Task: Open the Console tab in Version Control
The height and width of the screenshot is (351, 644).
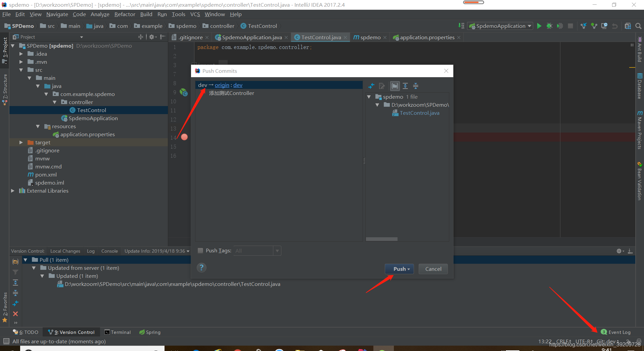Action: (109, 251)
